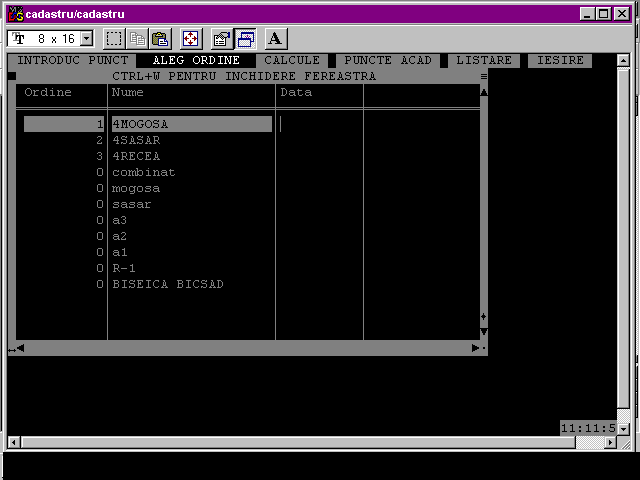Click the Mark selection toolbar icon
The height and width of the screenshot is (480, 640).
114,39
